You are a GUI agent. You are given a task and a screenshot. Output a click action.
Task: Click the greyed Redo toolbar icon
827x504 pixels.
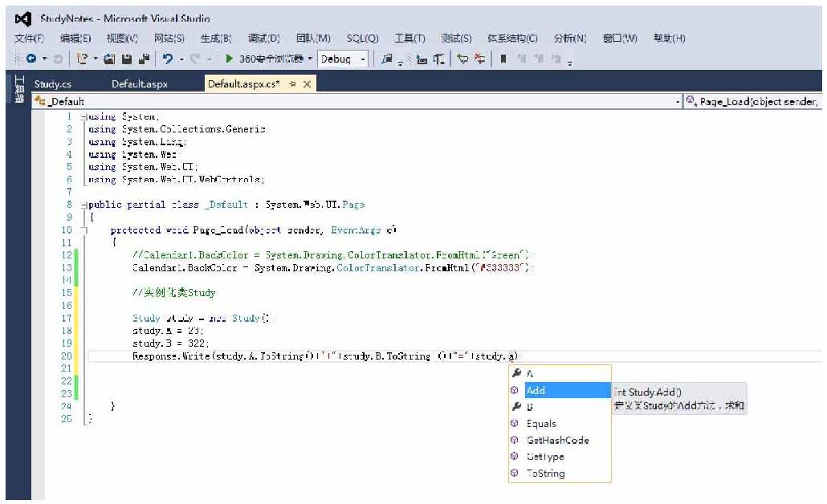(195, 59)
